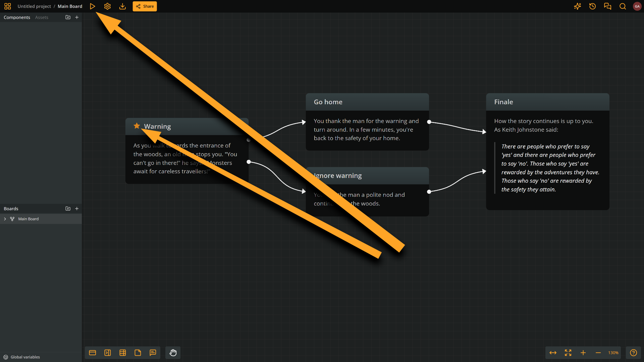Open the comments chat icon

pos(607,6)
